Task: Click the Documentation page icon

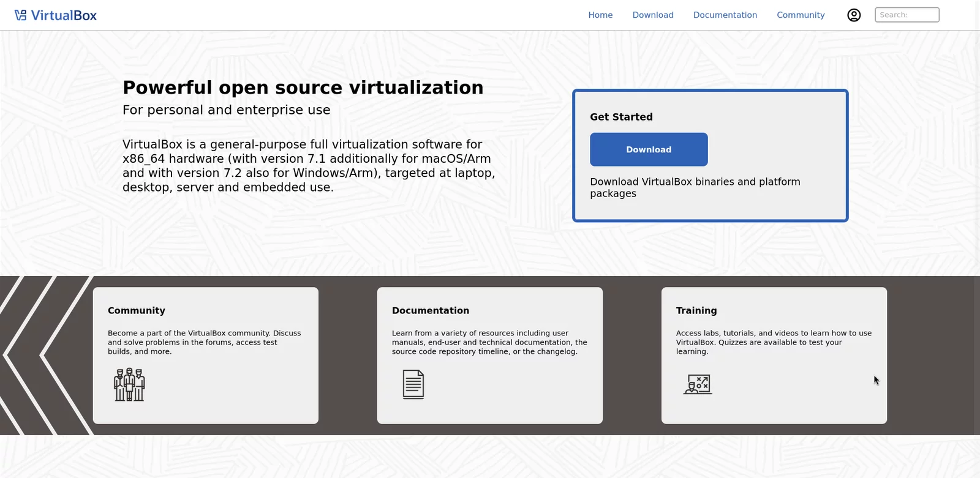Action: [x=413, y=384]
